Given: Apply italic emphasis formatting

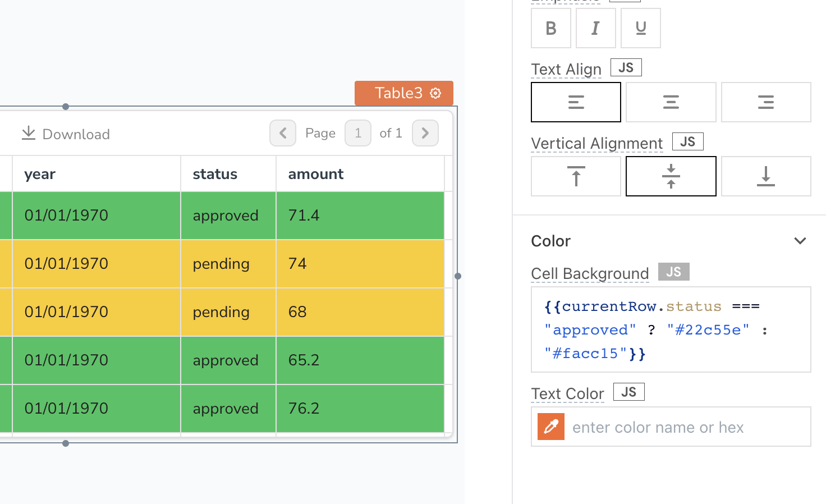Looking at the screenshot, I should [x=595, y=28].
